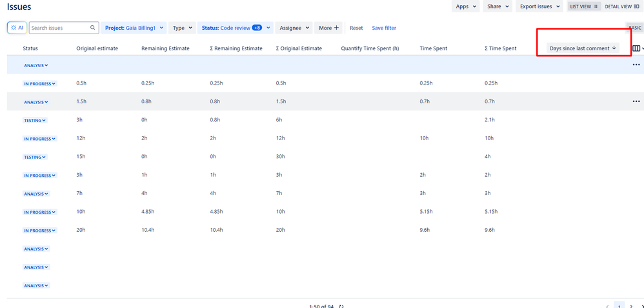
Task: Switch to List View
Action: coord(583,6)
